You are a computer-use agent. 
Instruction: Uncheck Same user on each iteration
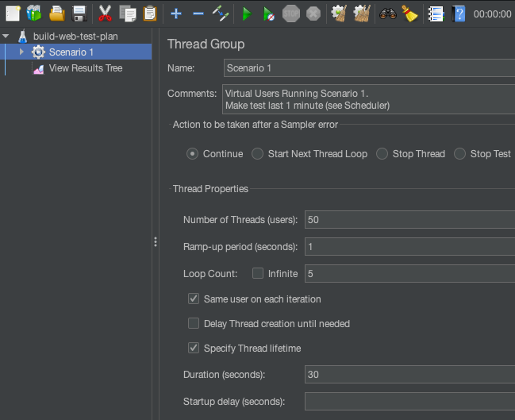(x=194, y=299)
